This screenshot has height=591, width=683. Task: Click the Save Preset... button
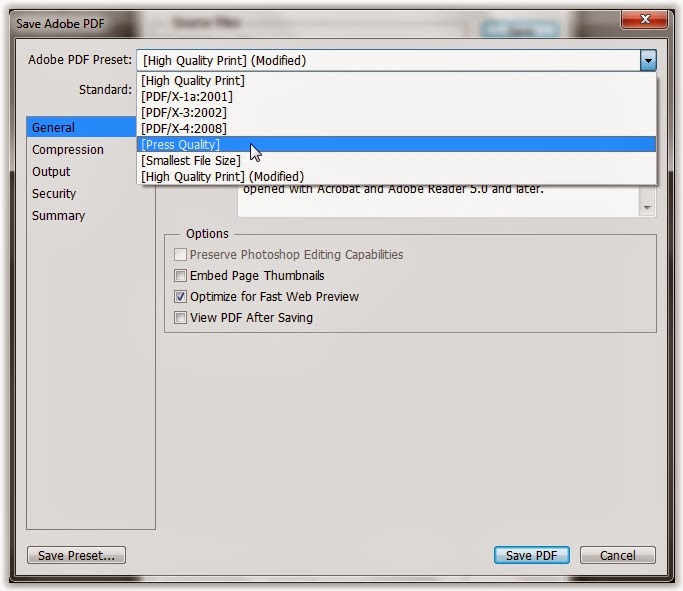click(76, 555)
